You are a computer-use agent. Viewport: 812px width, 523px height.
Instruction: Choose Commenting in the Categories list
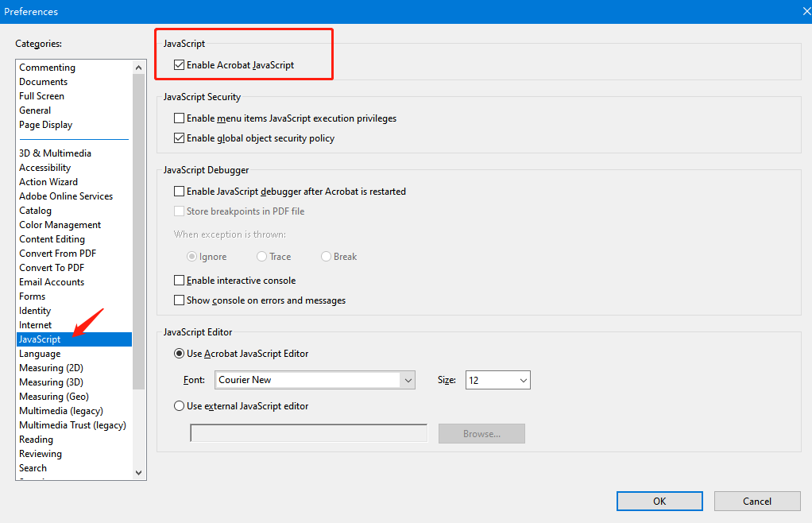[47, 68]
